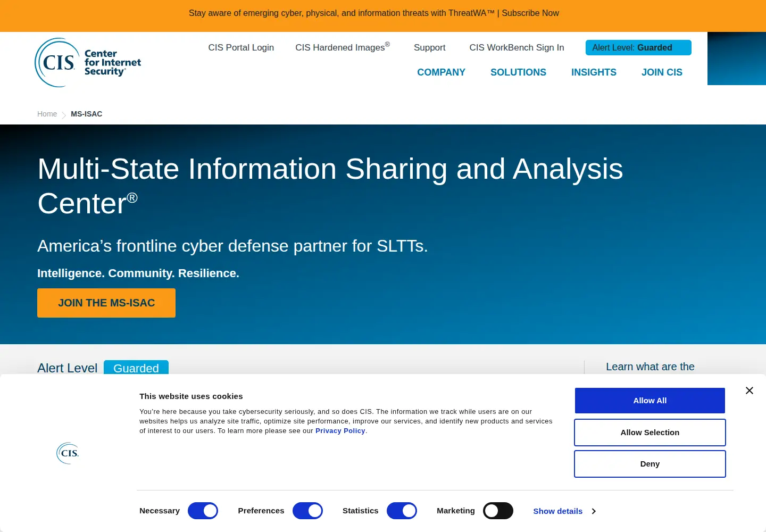The width and height of the screenshot is (766, 532).
Task: Click the Alert Level: Guarded header badge
Action: tap(638, 47)
